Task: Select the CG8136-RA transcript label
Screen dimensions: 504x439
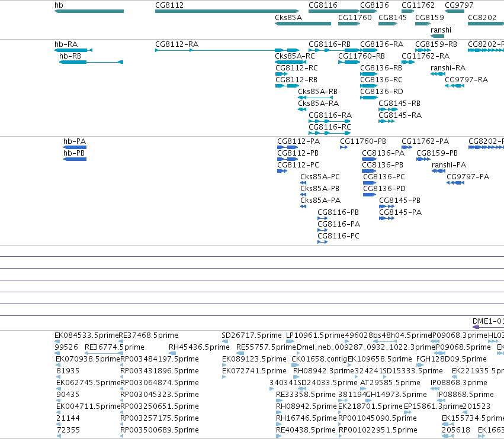Action: [381, 44]
